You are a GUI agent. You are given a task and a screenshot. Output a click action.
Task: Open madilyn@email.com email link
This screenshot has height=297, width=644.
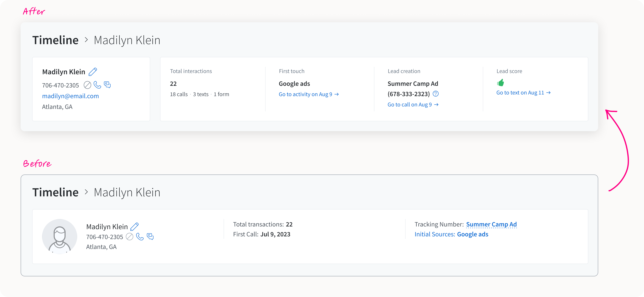pos(71,96)
